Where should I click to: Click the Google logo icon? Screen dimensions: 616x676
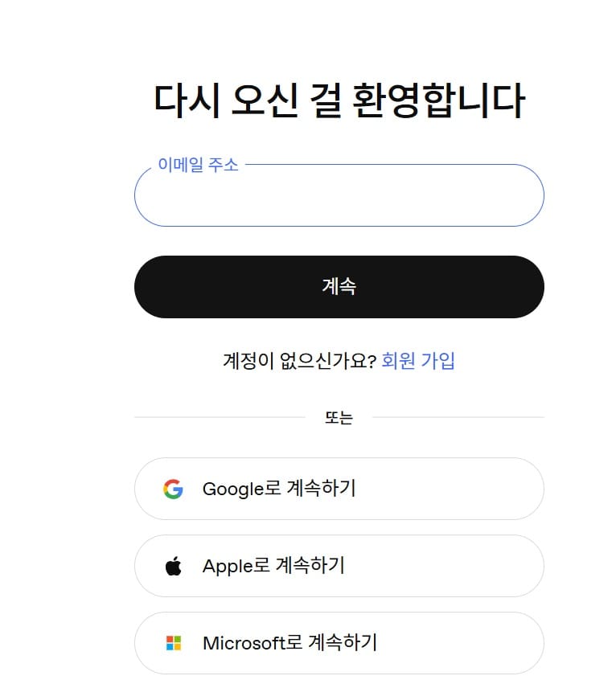point(173,489)
